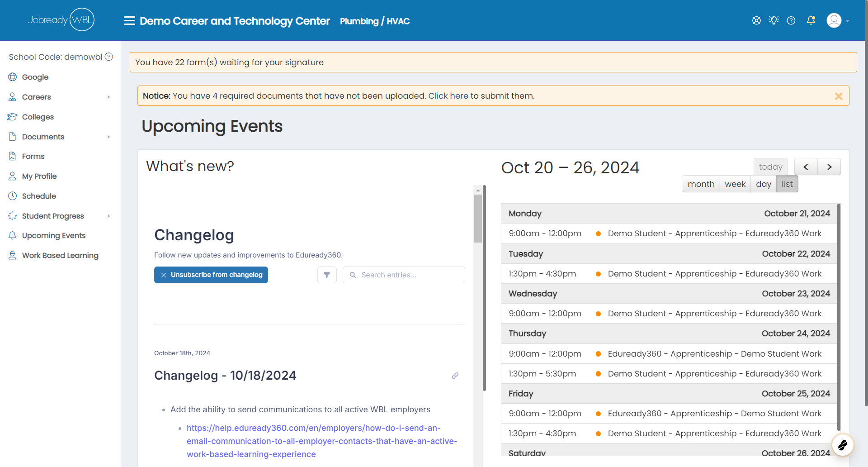
Task: Click the Plumbing / HVAC header link
Action: [375, 21]
